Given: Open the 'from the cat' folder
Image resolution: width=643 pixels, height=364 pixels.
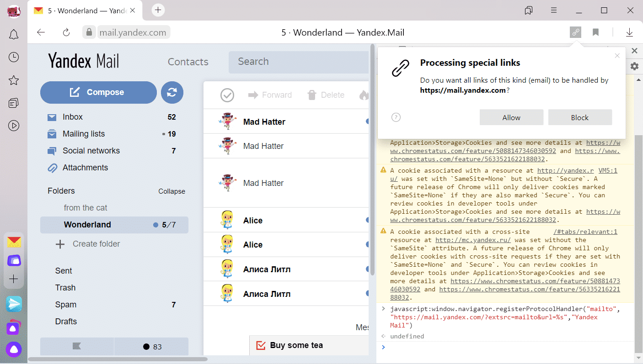Looking at the screenshot, I should [86, 208].
